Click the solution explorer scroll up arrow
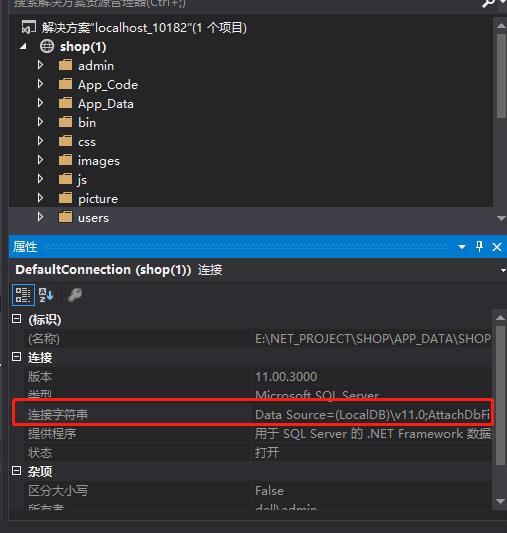The height and width of the screenshot is (533, 507). pos(501,25)
